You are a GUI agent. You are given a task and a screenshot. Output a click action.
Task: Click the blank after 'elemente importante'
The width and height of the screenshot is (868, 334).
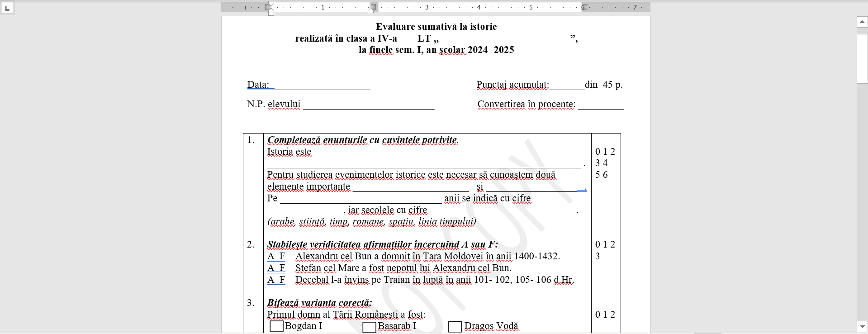411,188
